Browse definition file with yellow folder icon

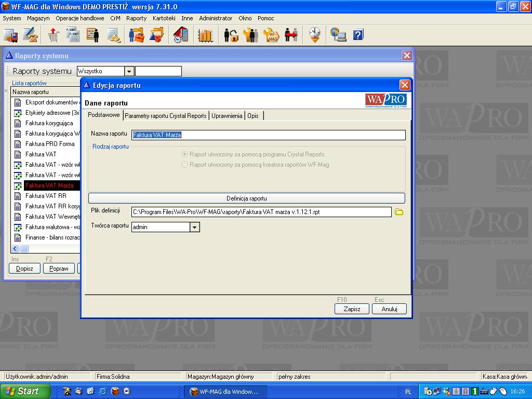tap(399, 212)
